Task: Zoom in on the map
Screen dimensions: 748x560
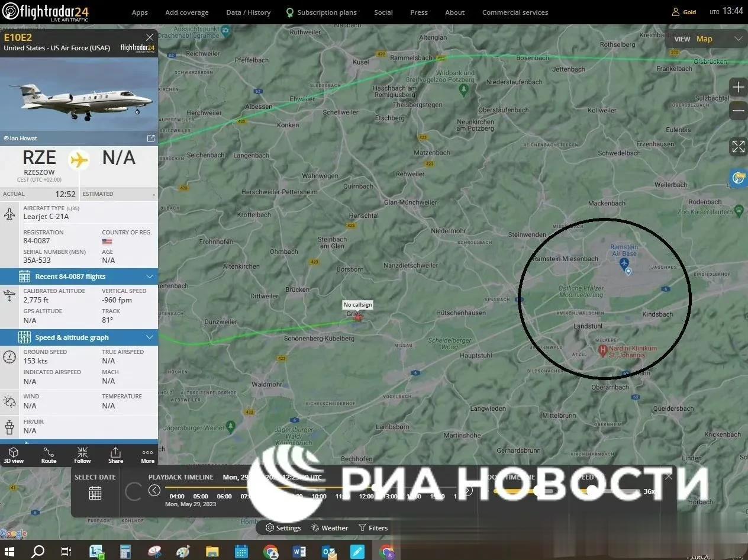Action: click(x=738, y=88)
